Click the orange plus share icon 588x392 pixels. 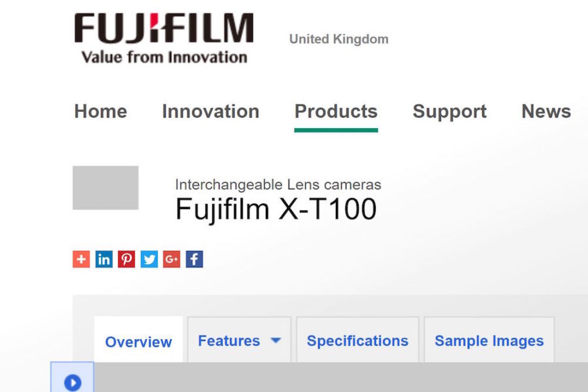81,259
